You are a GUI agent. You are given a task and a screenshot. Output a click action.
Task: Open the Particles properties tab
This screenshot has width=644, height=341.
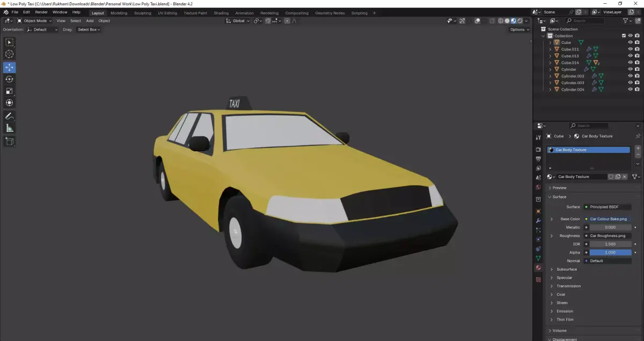pos(538,230)
